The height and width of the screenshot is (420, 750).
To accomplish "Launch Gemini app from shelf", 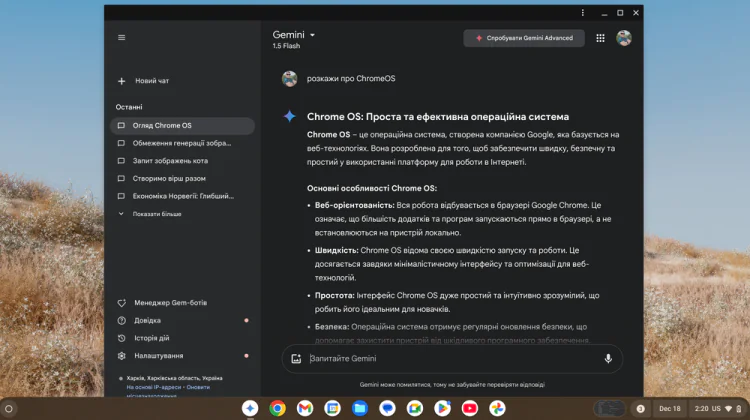I will tap(250, 409).
